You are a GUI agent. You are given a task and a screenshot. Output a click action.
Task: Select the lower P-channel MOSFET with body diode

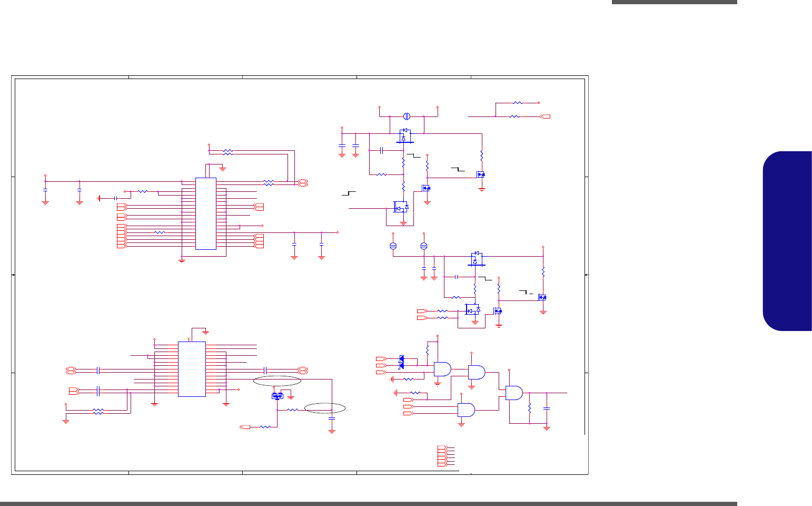tap(476, 259)
